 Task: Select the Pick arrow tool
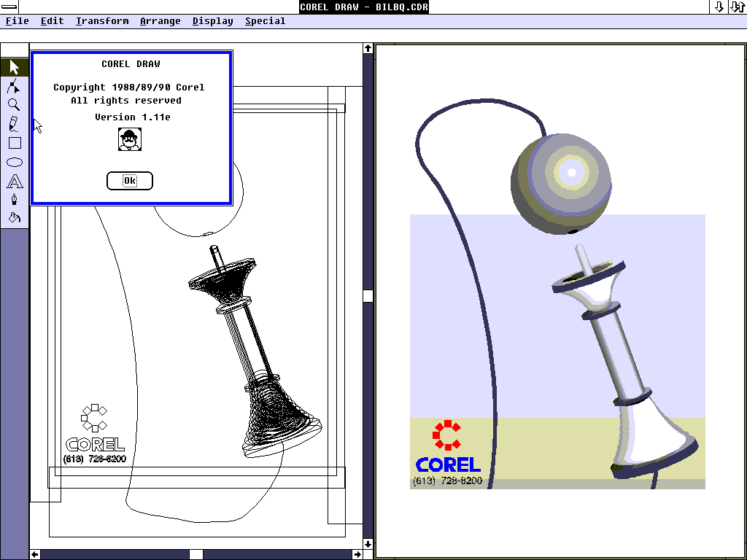point(15,67)
